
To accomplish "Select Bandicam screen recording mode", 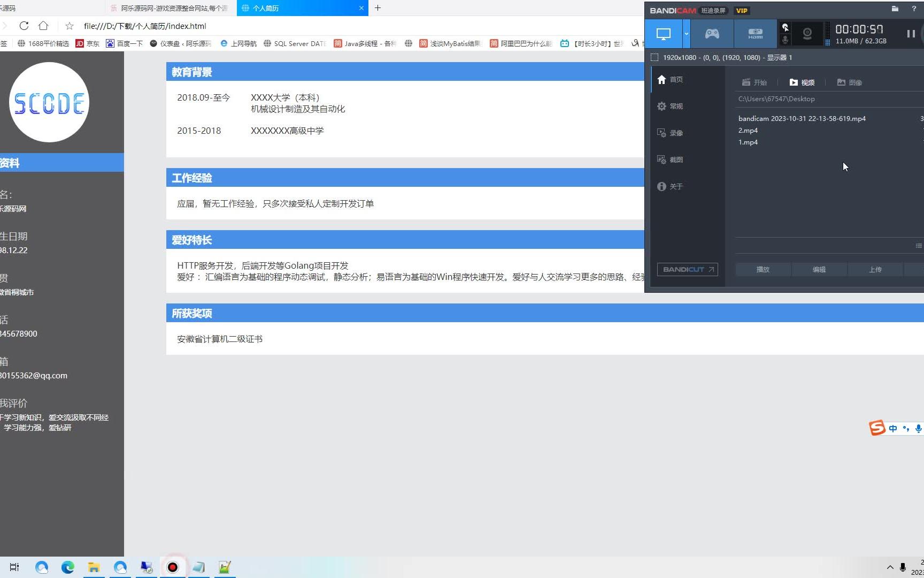I will [664, 34].
